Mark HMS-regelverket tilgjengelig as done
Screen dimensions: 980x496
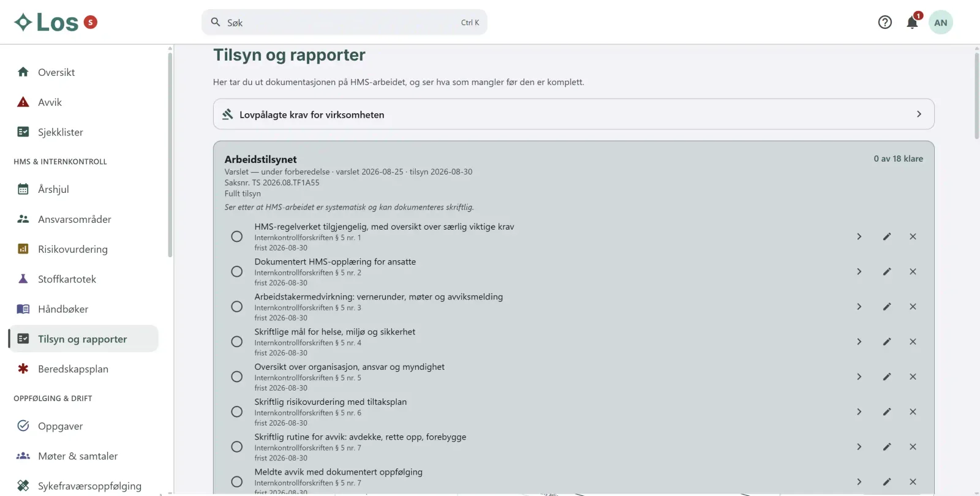pyautogui.click(x=237, y=236)
